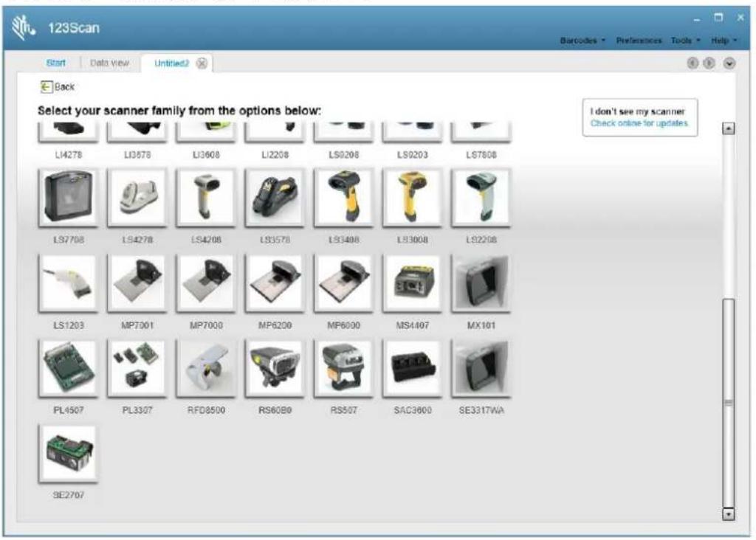Expand the tab list chevron button
The image size is (756, 540).
[729, 63]
